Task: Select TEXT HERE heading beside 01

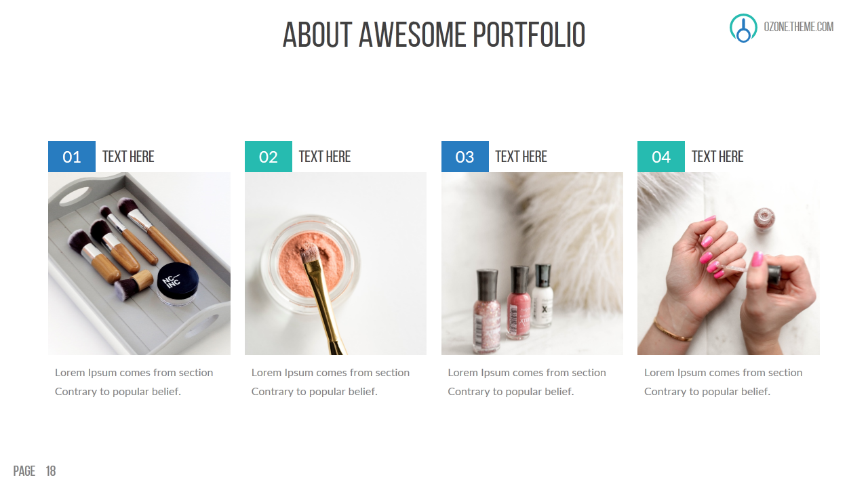Action: click(128, 157)
